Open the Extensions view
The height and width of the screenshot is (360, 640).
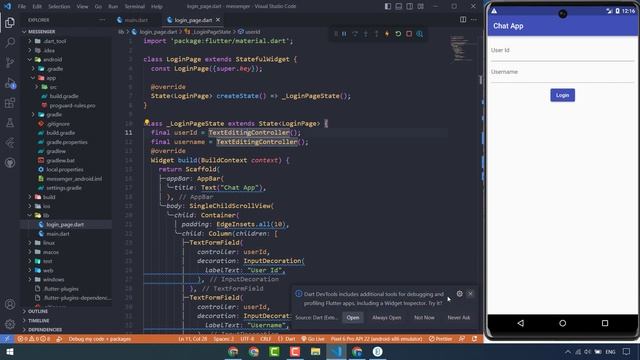pyautogui.click(x=10, y=103)
